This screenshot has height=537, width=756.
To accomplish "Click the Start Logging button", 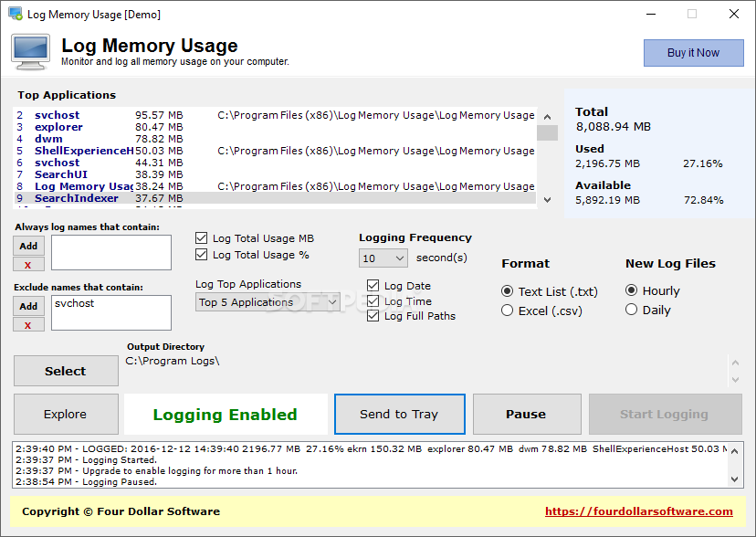I will [665, 414].
